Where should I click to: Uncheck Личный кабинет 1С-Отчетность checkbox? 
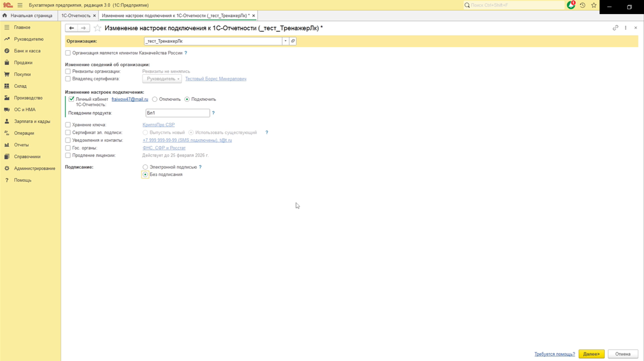(x=71, y=99)
